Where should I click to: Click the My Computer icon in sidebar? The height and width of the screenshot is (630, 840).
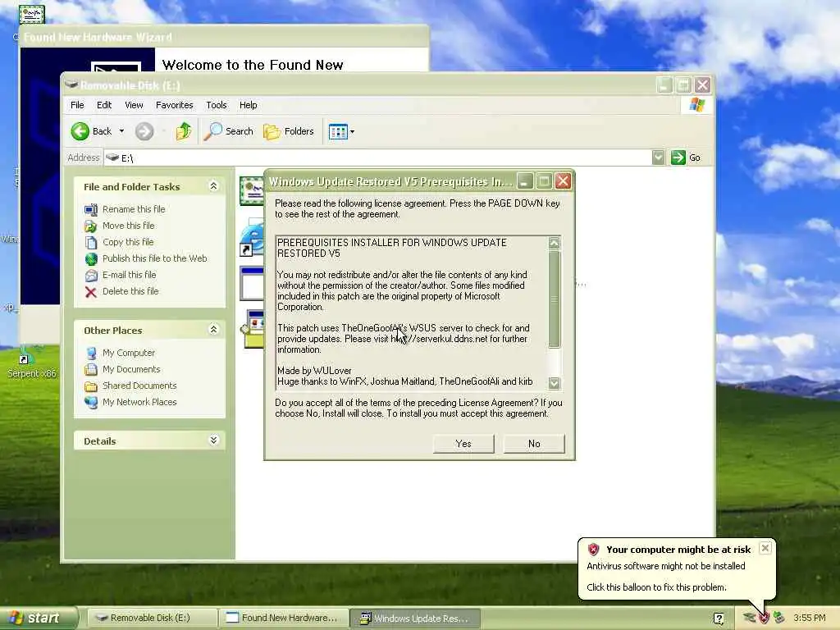tap(91, 353)
